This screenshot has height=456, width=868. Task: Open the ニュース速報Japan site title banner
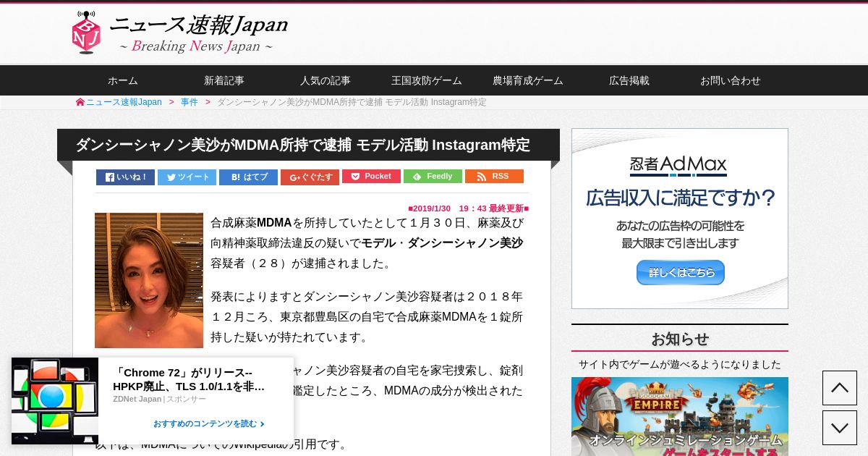coord(198,33)
